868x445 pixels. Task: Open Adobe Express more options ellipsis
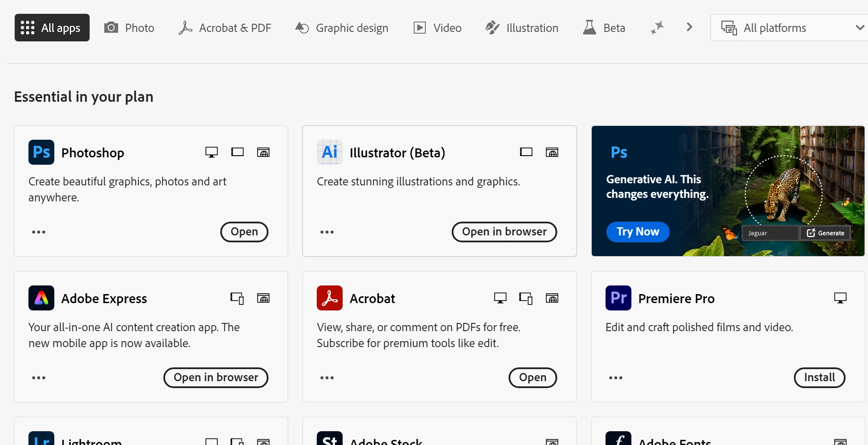pyautogui.click(x=39, y=378)
